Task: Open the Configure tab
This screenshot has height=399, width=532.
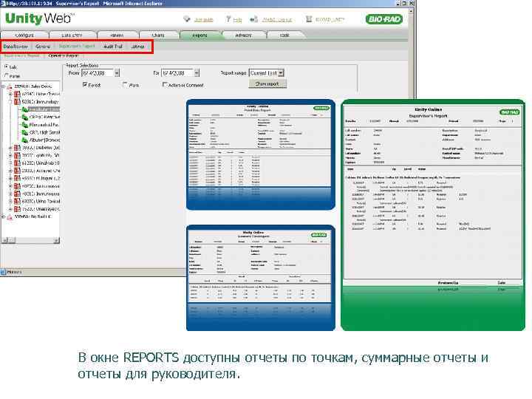Action: (24, 35)
